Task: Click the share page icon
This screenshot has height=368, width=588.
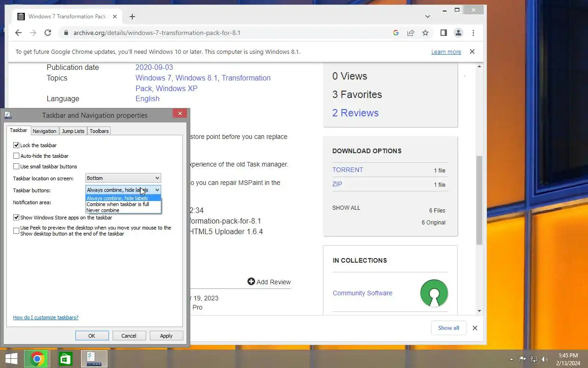Action: click(x=411, y=33)
